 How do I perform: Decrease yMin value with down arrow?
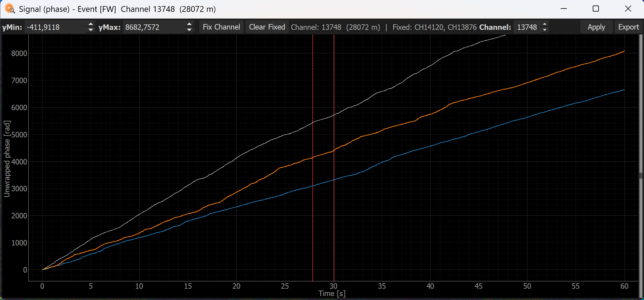tap(91, 30)
